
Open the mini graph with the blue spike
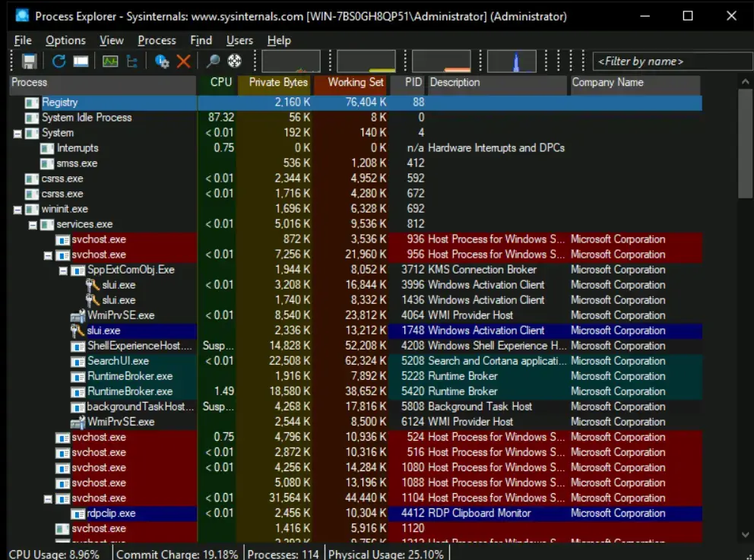point(512,61)
